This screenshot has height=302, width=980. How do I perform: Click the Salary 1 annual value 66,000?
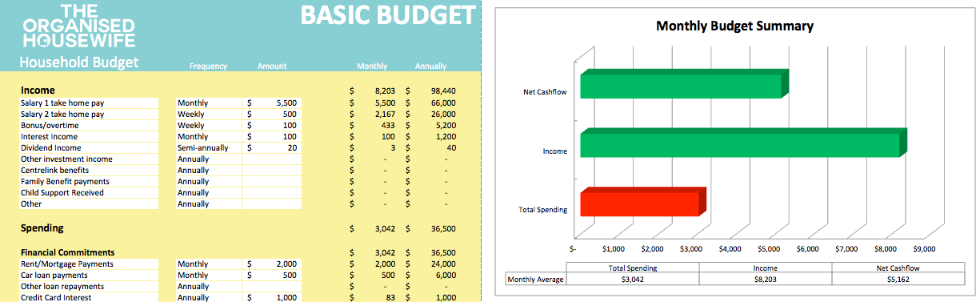(443, 103)
